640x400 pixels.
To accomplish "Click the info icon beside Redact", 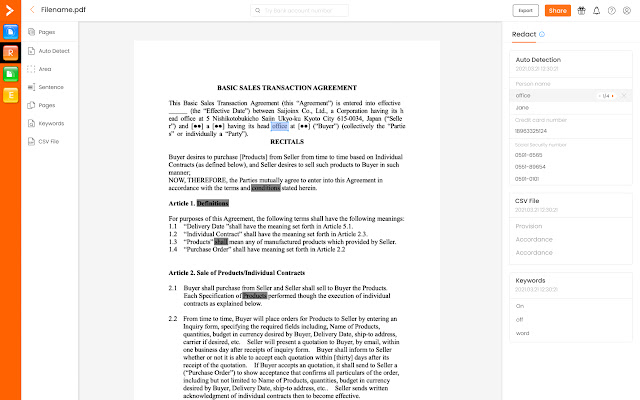I will click(x=542, y=34).
